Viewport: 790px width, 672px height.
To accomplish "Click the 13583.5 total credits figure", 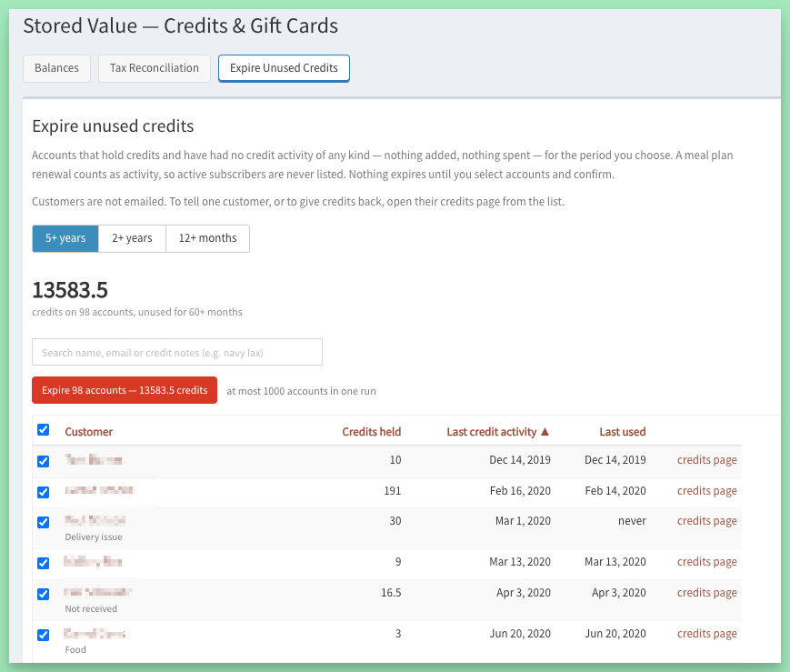I will [70, 290].
